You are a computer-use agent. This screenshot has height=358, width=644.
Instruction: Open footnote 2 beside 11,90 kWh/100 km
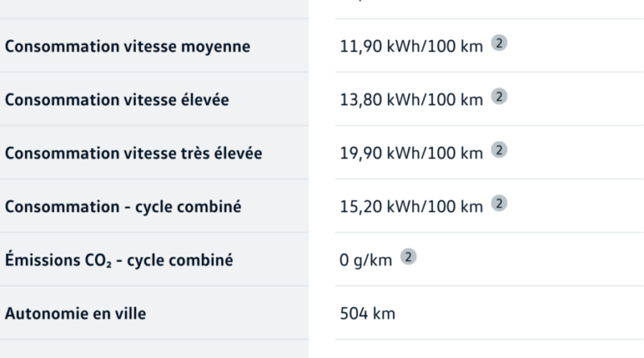coord(499,44)
